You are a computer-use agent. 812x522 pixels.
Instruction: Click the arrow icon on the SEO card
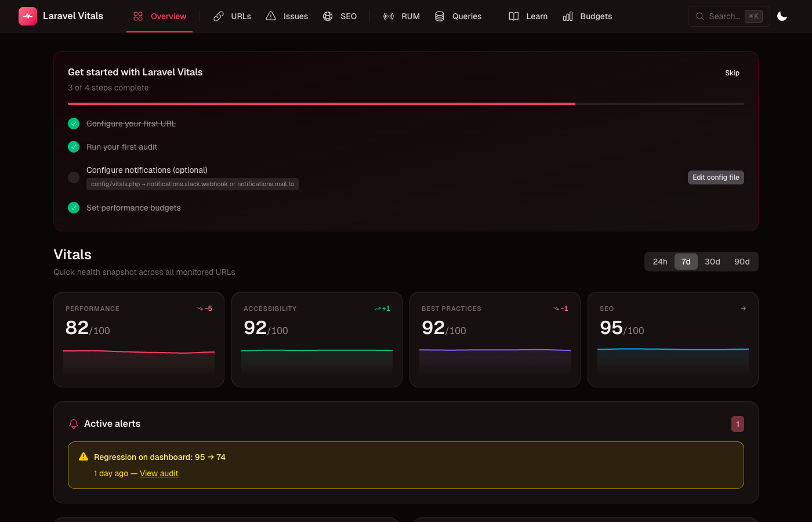pyautogui.click(x=744, y=309)
